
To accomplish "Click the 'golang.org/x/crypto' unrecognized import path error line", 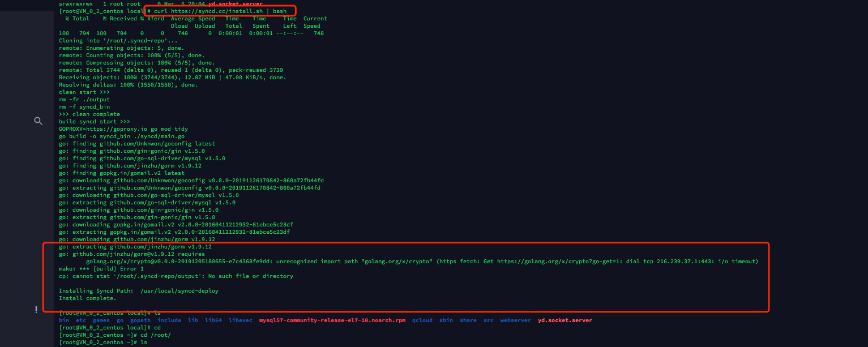I will (422, 262).
